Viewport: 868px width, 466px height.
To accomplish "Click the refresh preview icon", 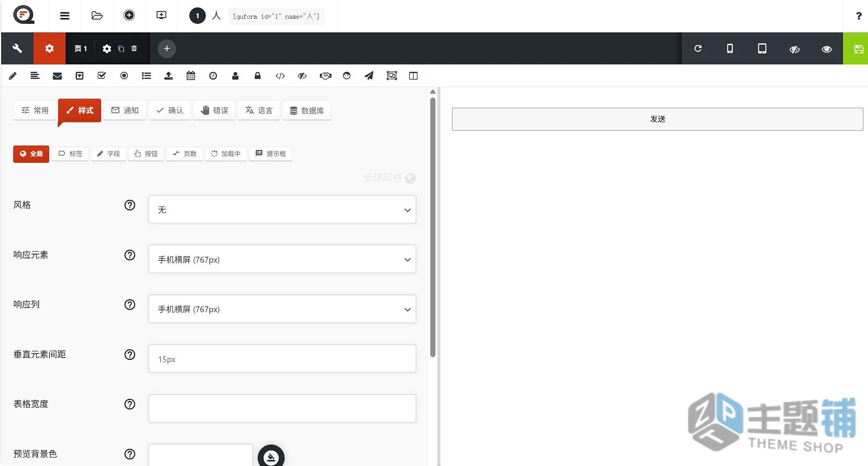I will click(x=698, y=48).
